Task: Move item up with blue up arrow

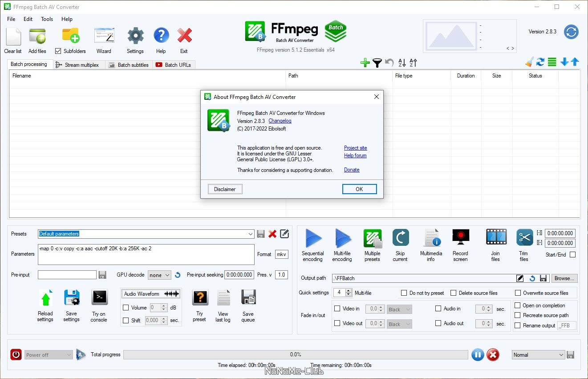Action: (575, 62)
